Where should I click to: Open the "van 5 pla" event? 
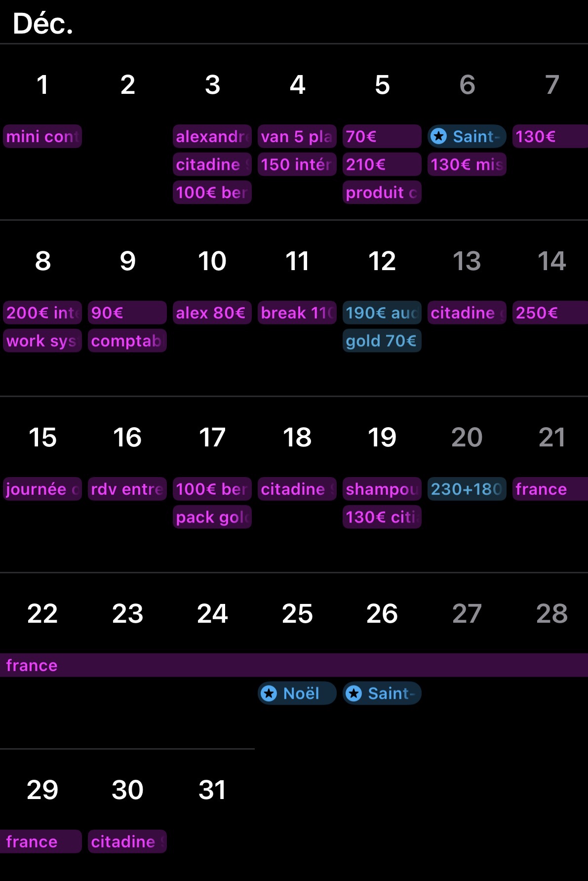[x=297, y=136]
